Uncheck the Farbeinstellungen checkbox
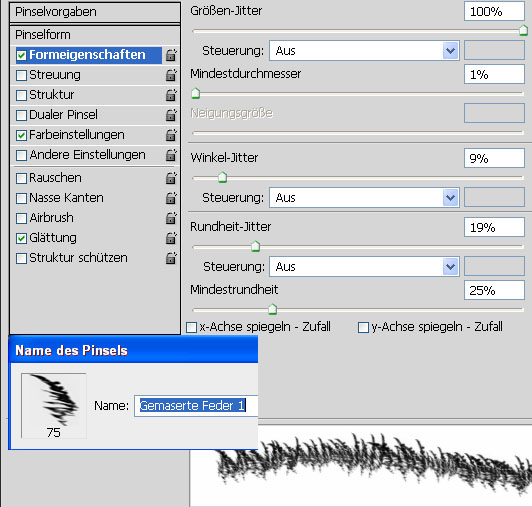The height and width of the screenshot is (507, 532). [21, 135]
